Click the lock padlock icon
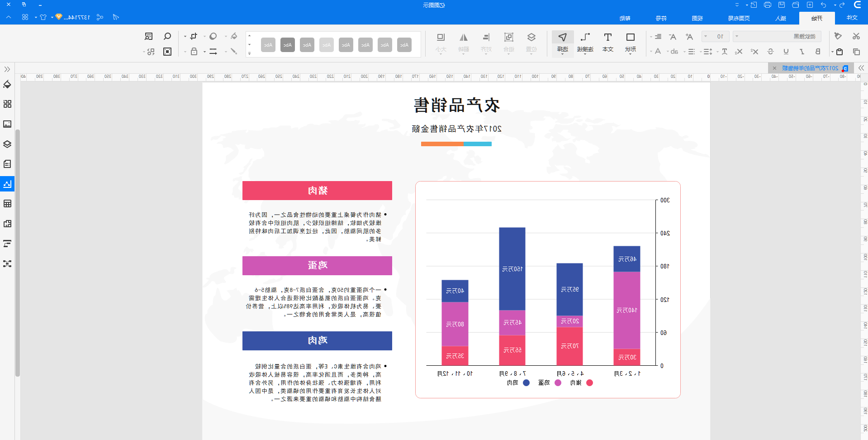868x440 pixels. coord(194,51)
